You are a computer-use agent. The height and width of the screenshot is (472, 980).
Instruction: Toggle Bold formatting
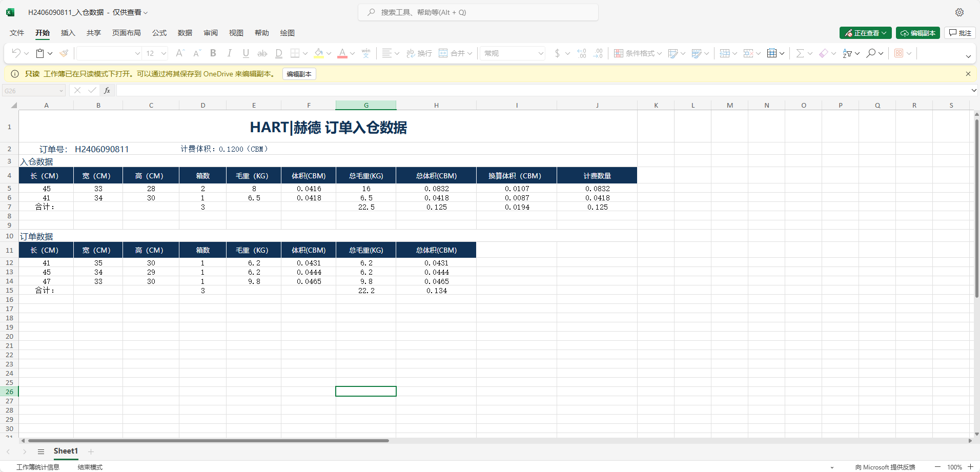[x=213, y=53]
